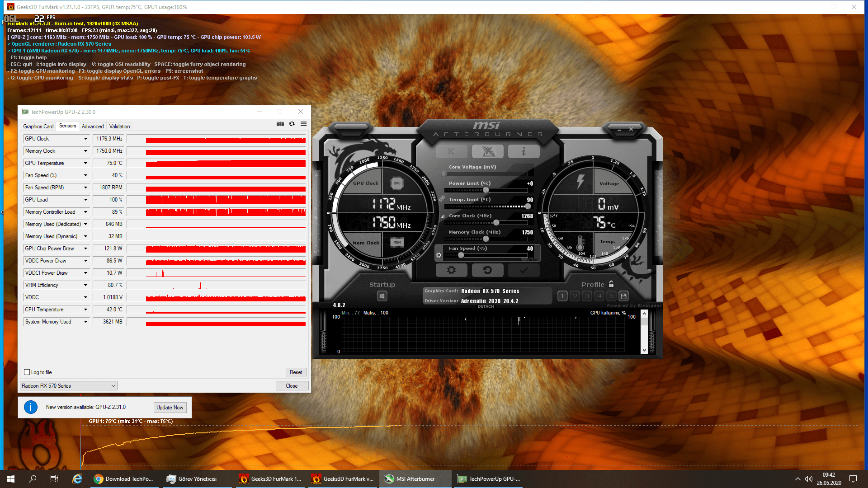Save profile using the floppy disk icon
Image resolution: width=868 pixels, height=488 pixels.
[623, 296]
